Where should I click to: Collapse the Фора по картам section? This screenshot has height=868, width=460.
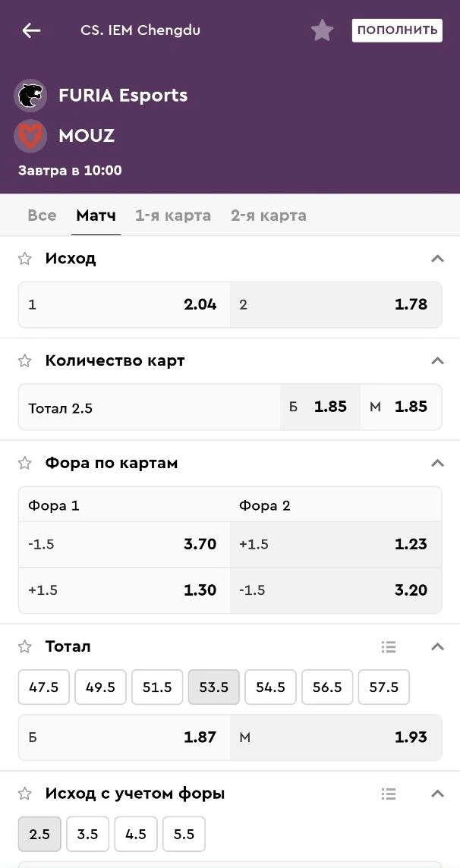(x=436, y=463)
